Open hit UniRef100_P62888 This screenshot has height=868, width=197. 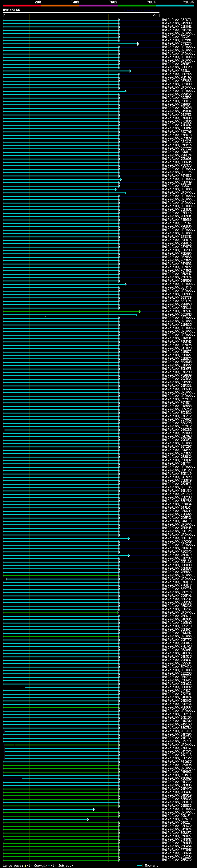pyautogui.click(x=176, y=84)
